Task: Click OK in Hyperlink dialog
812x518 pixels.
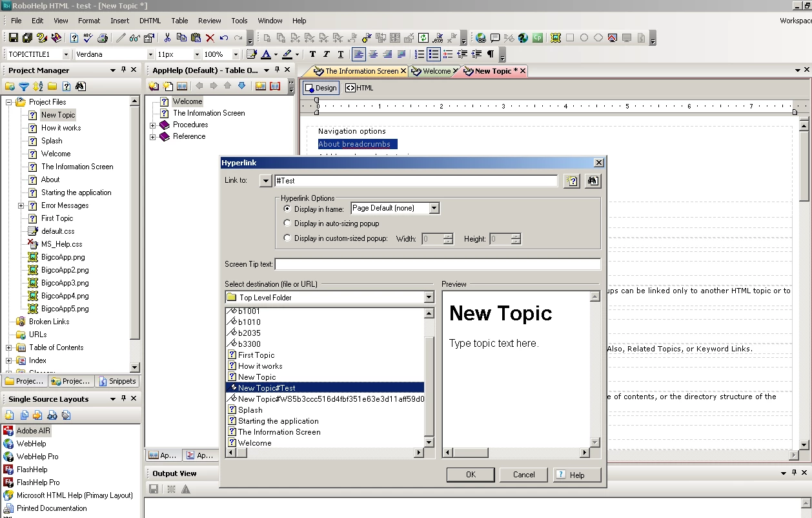Action: [471, 475]
